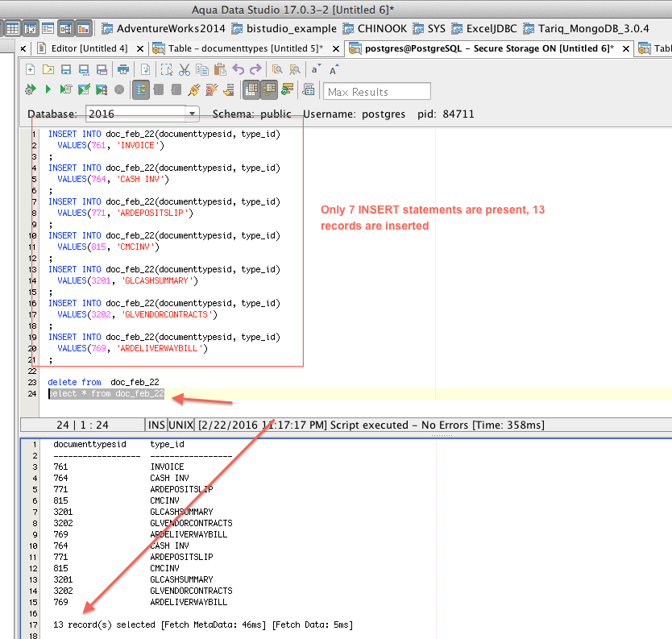Open the bistudio_example server shortcut
Viewport: 672px width, 639px height.
[x=284, y=29]
